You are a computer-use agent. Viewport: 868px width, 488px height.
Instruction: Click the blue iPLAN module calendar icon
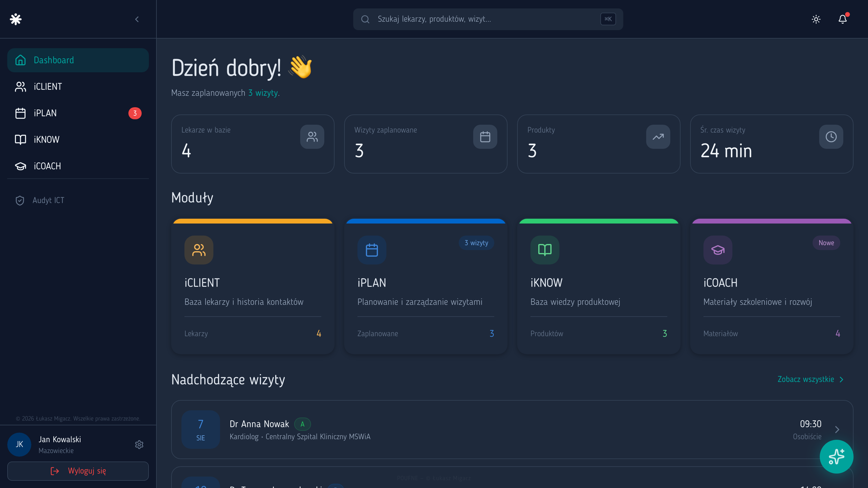(372, 250)
